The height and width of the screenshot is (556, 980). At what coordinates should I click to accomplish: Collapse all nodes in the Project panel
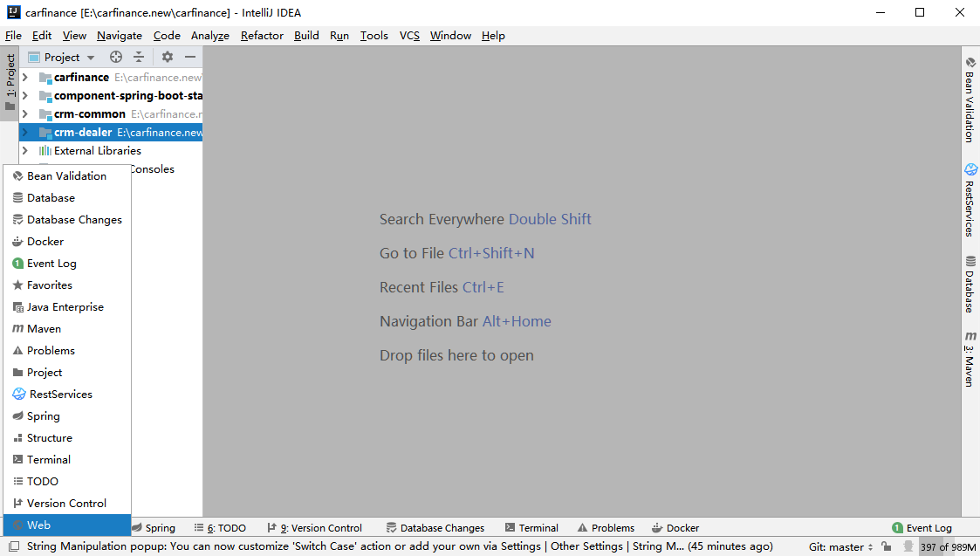(x=139, y=57)
